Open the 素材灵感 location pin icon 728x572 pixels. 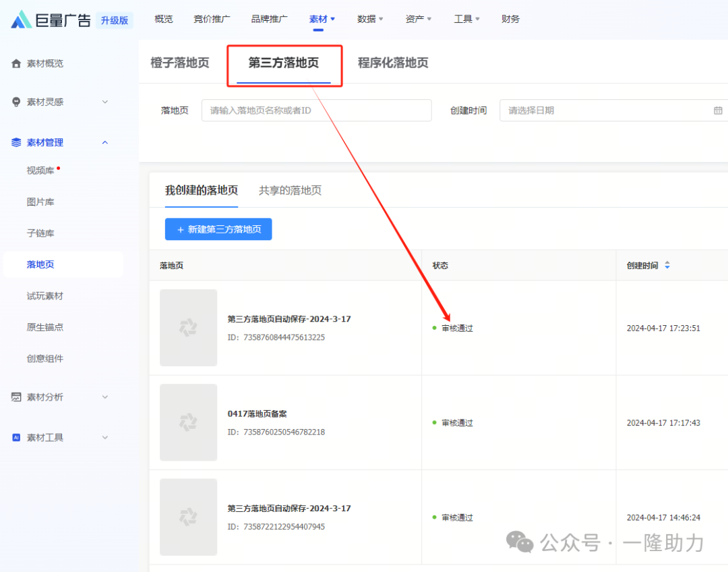pos(17,102)
